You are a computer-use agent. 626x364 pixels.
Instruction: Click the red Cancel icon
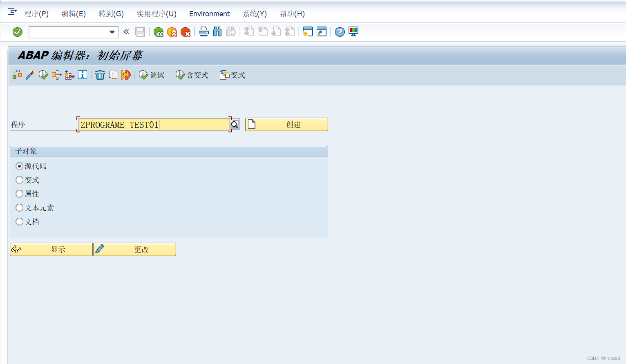coord(186,32)
